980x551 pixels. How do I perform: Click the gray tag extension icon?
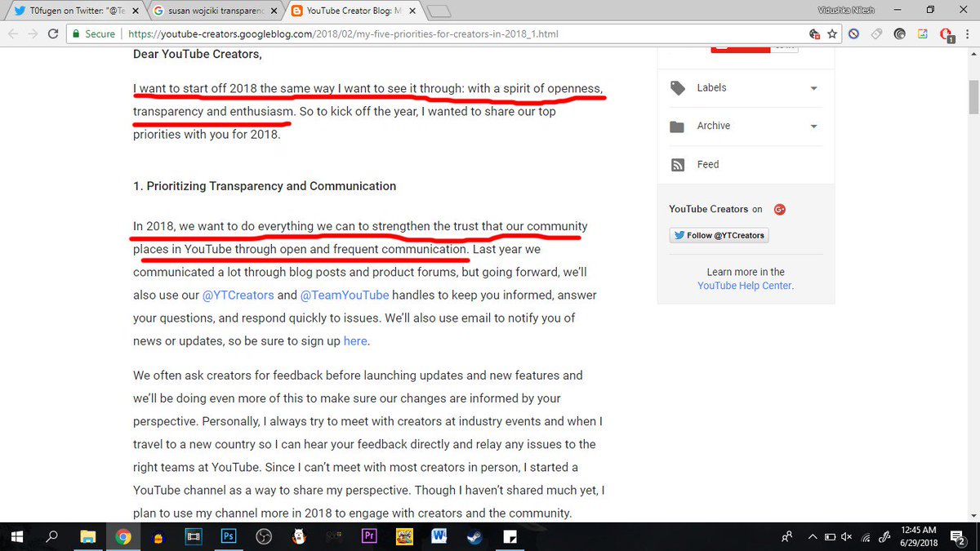click(x=876, y=34)
